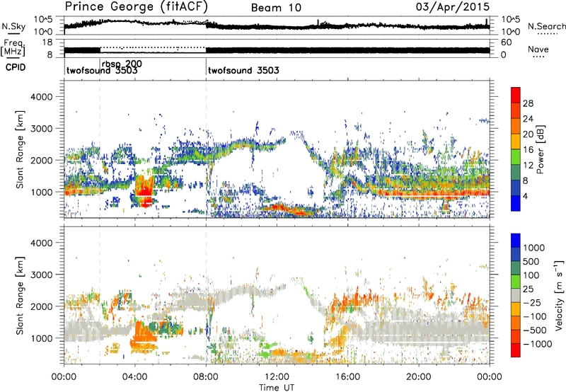
Task: Click the "12:00" time axis label
Action: [x=277, y=377]
